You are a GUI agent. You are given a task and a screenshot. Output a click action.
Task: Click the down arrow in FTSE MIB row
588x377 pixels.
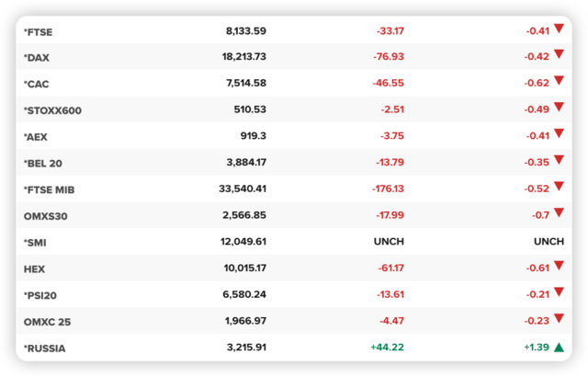pos(559,187)
